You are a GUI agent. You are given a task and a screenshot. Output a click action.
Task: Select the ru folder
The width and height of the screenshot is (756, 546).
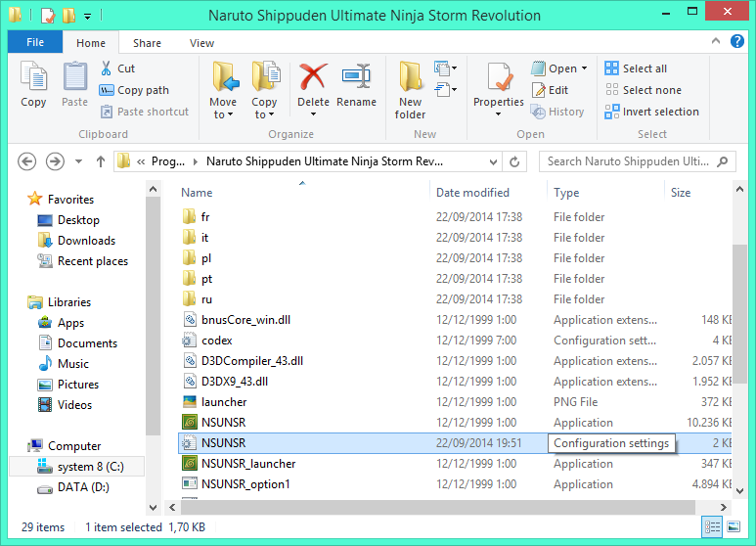coord(206,299)
